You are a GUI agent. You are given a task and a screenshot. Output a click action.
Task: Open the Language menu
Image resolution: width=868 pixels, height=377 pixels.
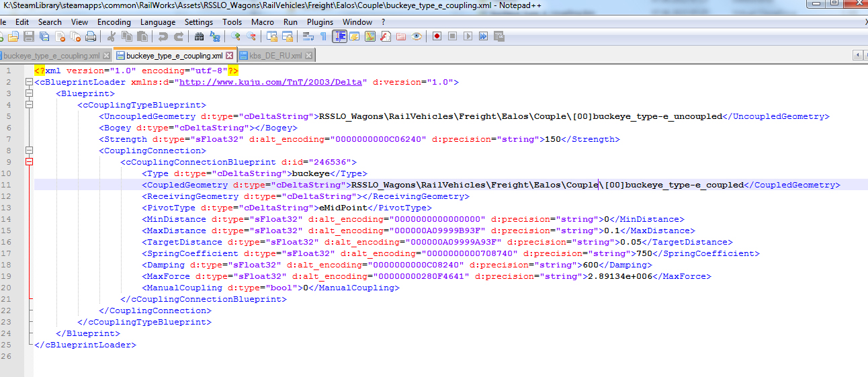[158, 22]
